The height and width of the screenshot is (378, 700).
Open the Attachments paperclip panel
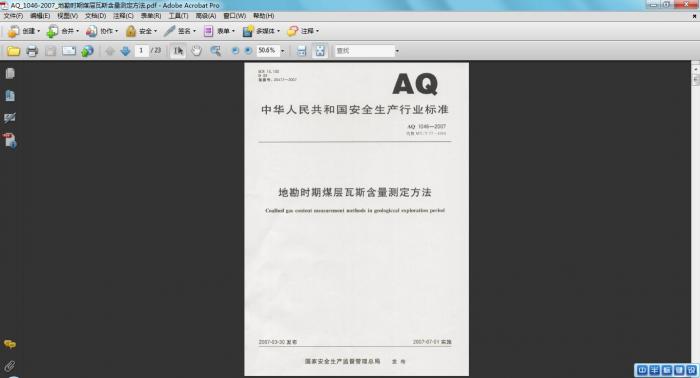point(10,366)
